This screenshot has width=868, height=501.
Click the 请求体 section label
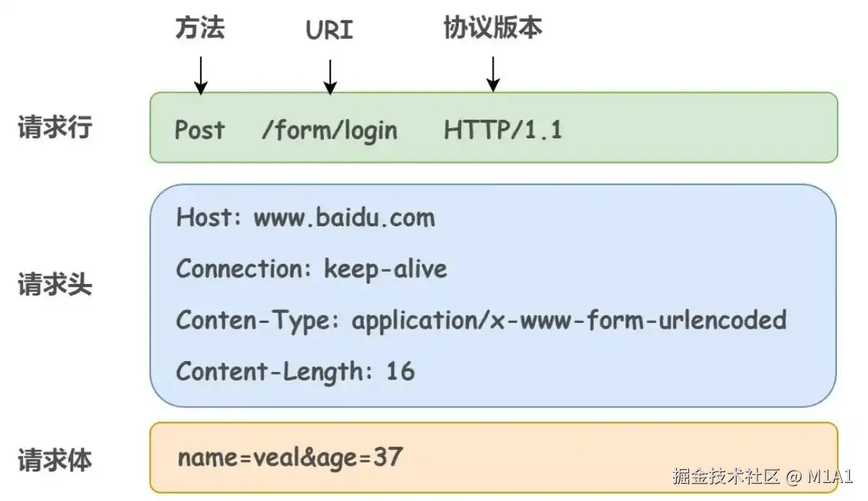tap(55, 460)
